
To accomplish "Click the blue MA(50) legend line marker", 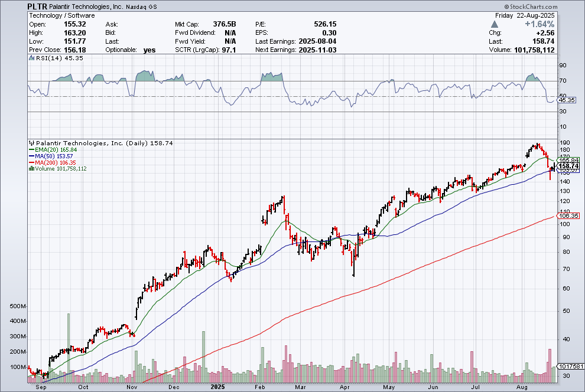I will (32, 156).
